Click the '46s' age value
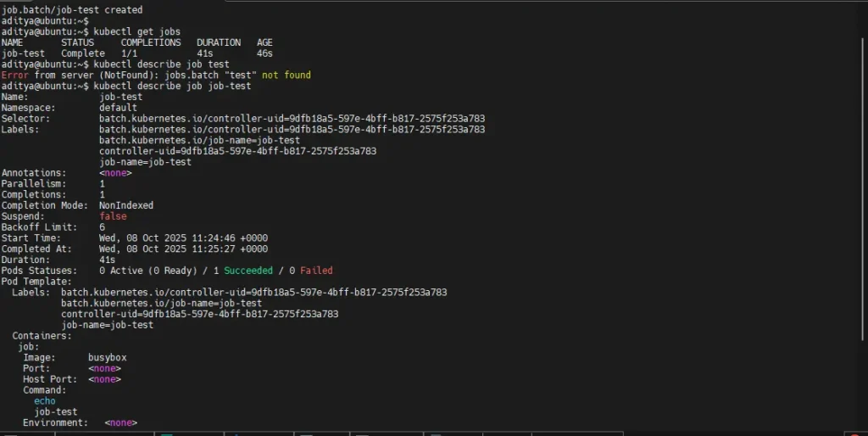 tap(264, 53)
